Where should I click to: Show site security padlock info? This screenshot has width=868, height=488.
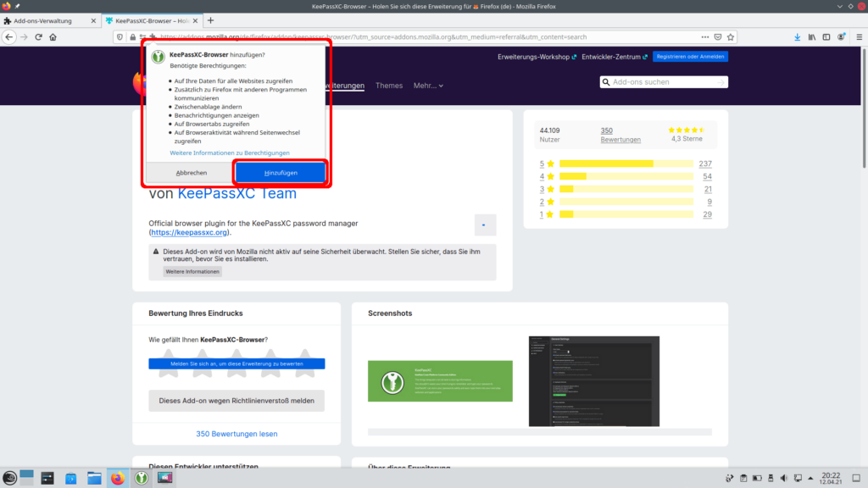132,37
